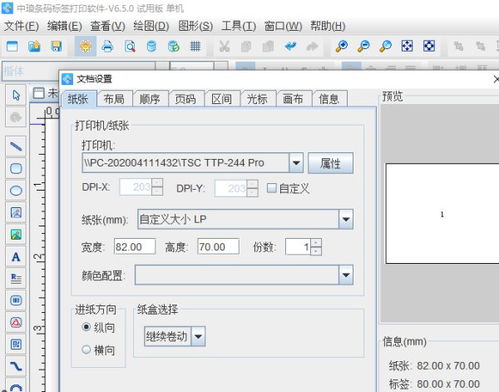Open the Print preview magnifier icon
The image size is (499, 392).
pos(130,46)
